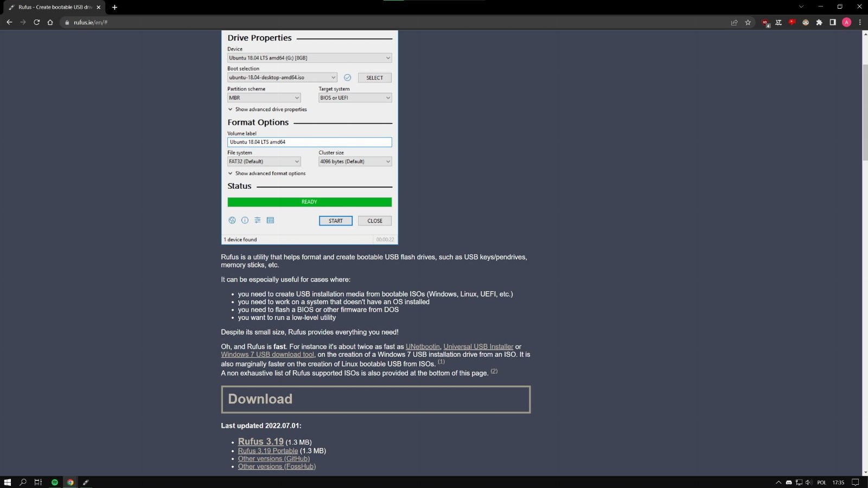This screenshot has height=488, width=868.
Task: Open the Partition scheme MBR dropdown
Action: pyautogui.click(x=264, y=98)
